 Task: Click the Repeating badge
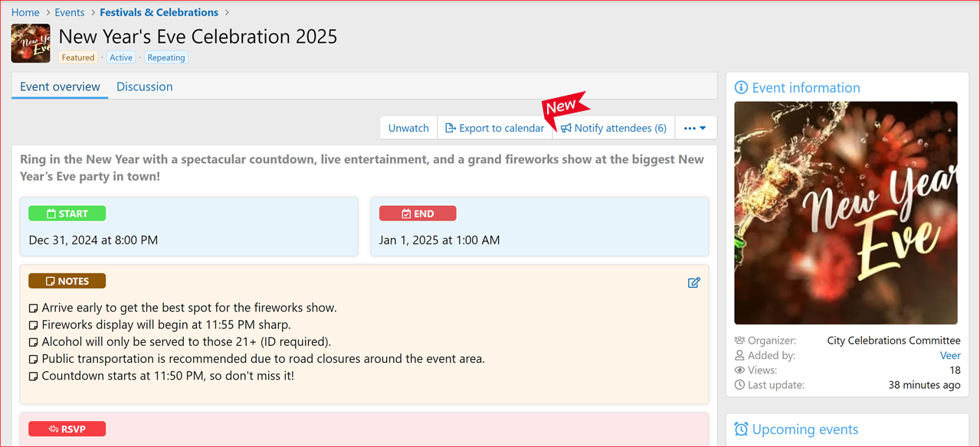coord(166,57)
